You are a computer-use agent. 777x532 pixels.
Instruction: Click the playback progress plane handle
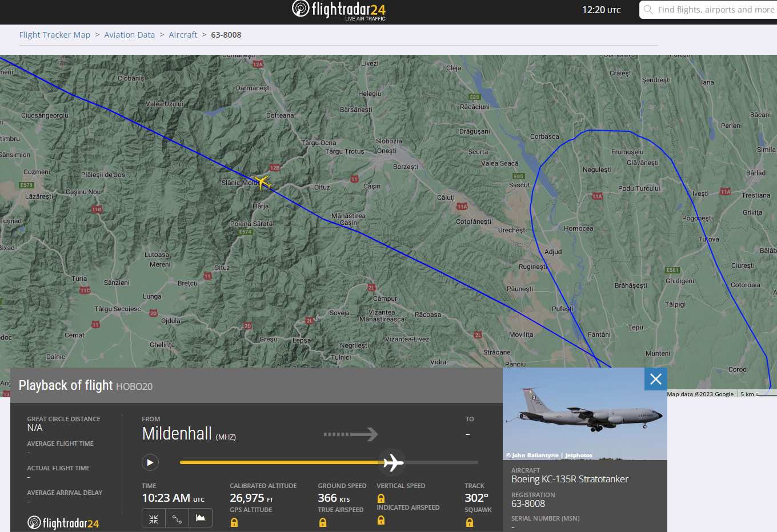[393, 462]
